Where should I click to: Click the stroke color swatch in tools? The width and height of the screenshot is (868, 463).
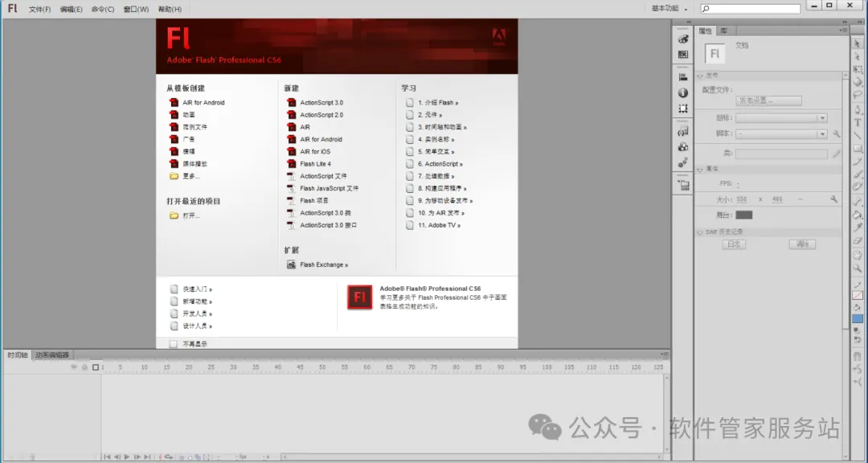point(858,295)
